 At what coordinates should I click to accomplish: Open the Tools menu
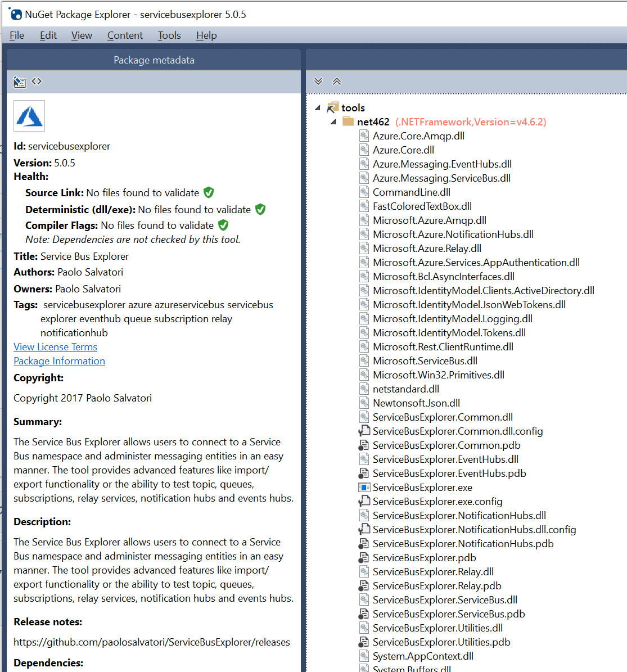coord(169,35)
